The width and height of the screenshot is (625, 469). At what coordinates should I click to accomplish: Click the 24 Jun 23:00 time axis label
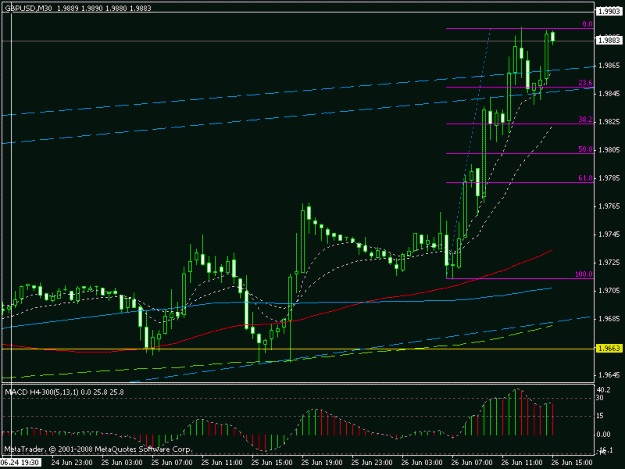pos(72,463)
